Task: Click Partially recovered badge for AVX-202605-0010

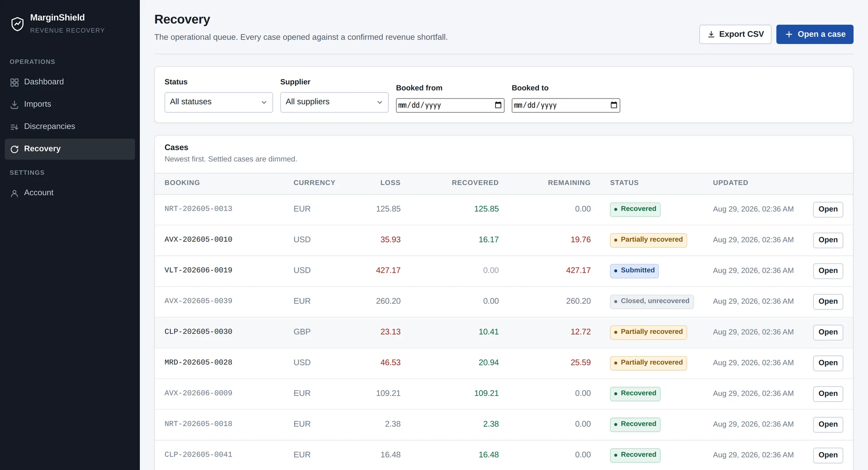Action: [648, 240]
